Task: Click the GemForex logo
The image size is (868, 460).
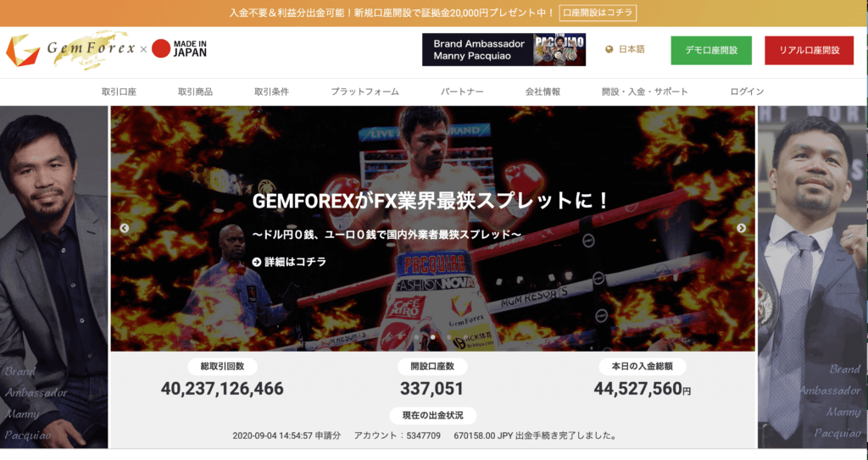Action: click(70, 50)
